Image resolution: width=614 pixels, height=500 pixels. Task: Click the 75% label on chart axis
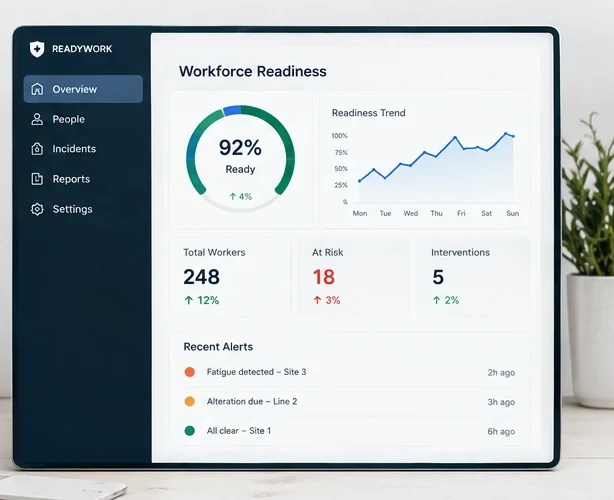(341, 152)
